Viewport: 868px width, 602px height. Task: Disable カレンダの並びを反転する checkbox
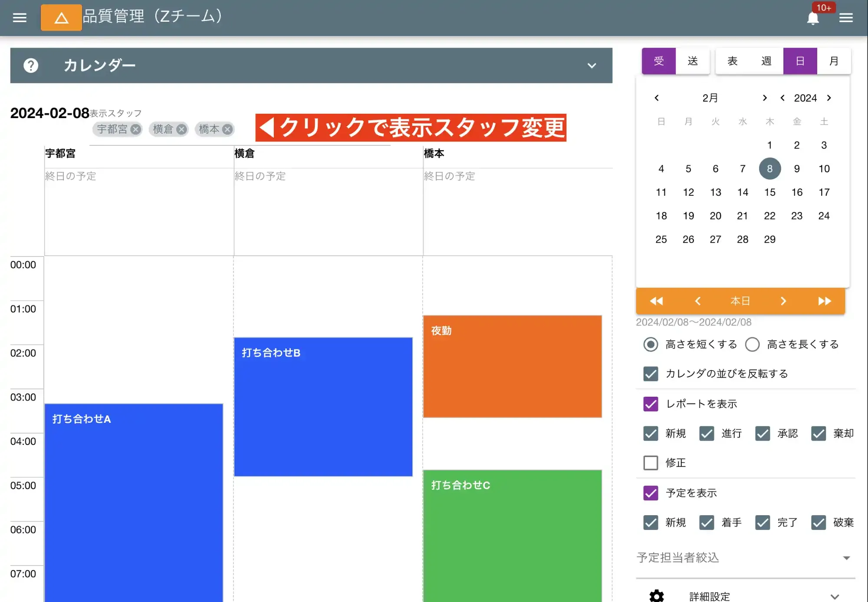pyautogui.click(x=651, y=374)
